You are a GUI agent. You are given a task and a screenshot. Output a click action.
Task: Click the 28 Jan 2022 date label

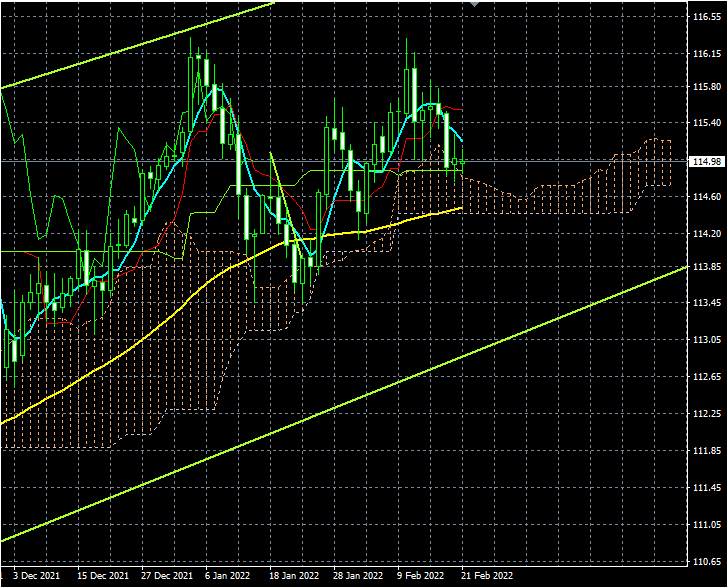click(x=358, y=576)
